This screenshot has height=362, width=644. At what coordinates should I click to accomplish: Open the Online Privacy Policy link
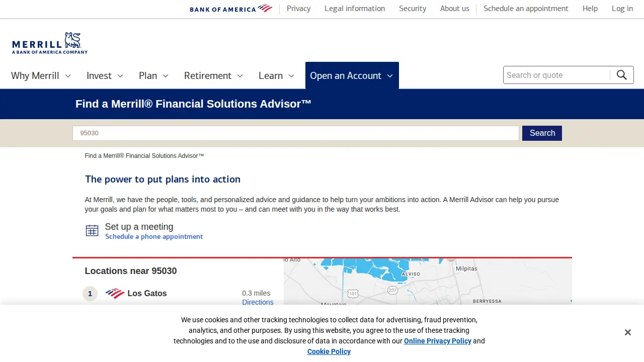(x=438, y=341)
